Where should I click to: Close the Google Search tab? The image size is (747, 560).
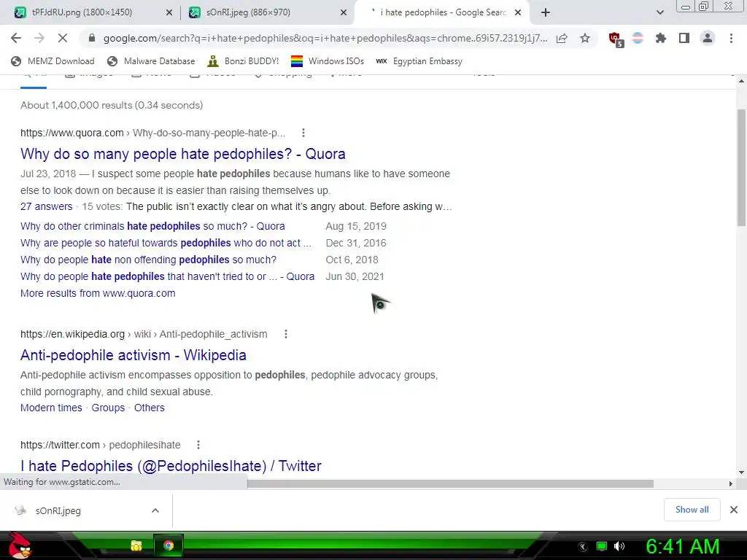coord(519,13)
